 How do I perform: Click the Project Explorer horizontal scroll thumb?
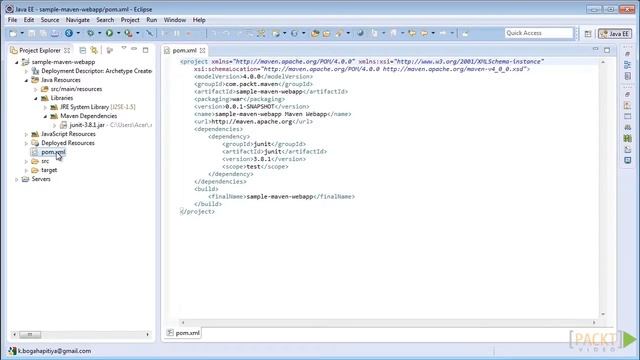tap(30, 334)
